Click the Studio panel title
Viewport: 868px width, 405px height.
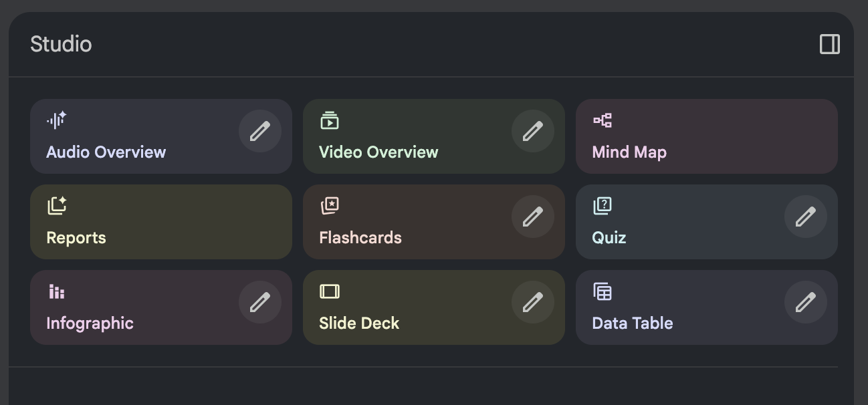click(61, 44)
